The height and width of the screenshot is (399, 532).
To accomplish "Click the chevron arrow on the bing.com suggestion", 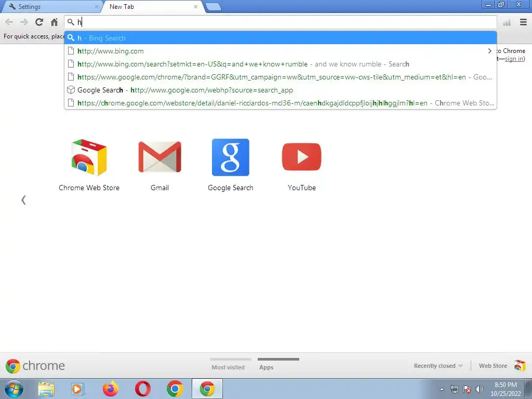I will point(489,51).
